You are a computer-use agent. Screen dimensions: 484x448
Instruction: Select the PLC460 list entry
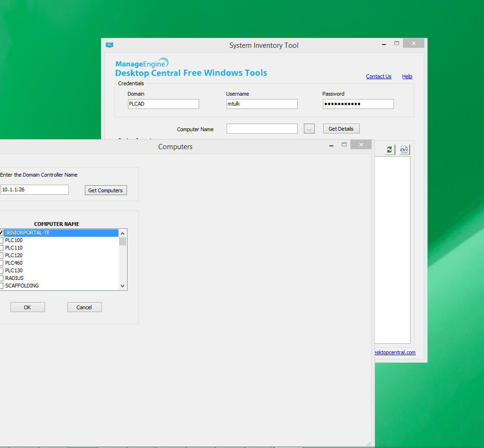(14, 263)
